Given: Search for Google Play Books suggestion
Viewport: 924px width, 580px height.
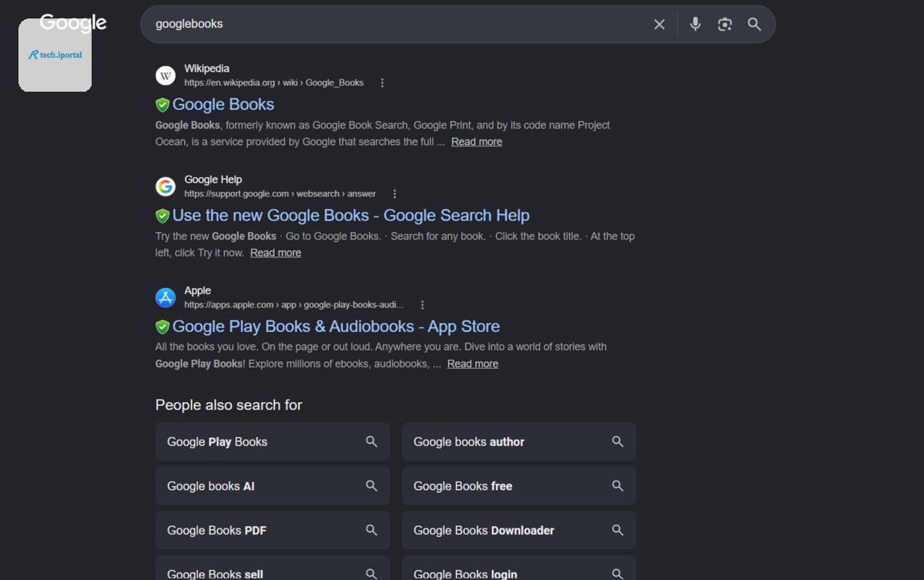Looking at the screenshot, I should click(273, 442).
